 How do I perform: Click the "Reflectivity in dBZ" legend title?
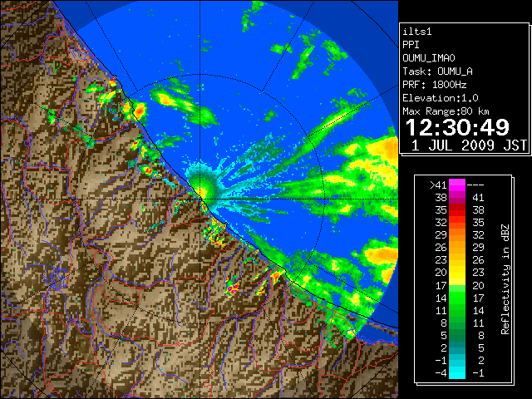tap(505, 279)
